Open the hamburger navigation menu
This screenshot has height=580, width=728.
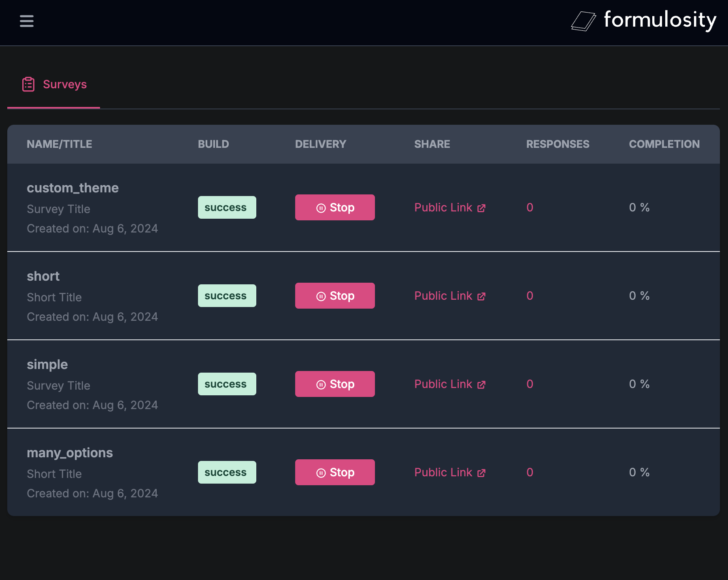(x=27, y=21)
